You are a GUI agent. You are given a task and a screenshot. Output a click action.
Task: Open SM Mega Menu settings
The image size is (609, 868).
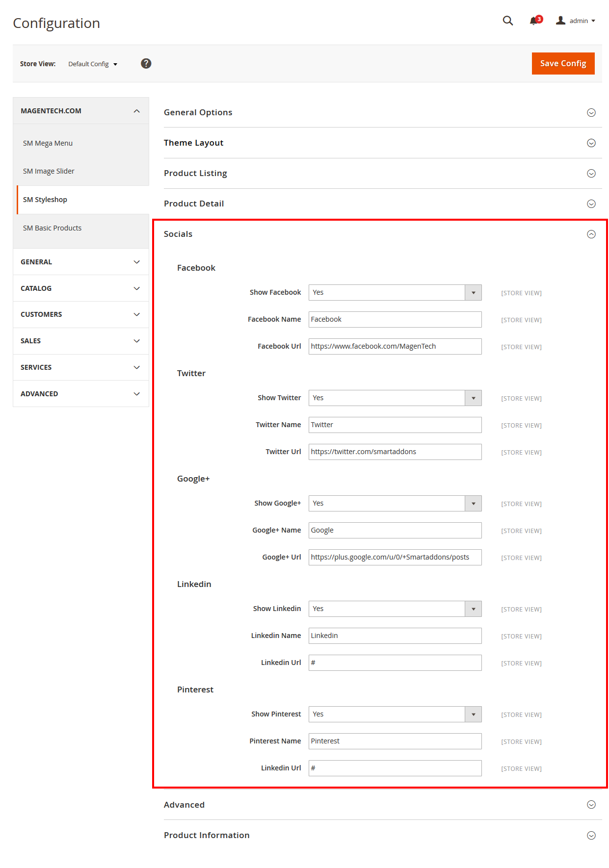(48, 143)
